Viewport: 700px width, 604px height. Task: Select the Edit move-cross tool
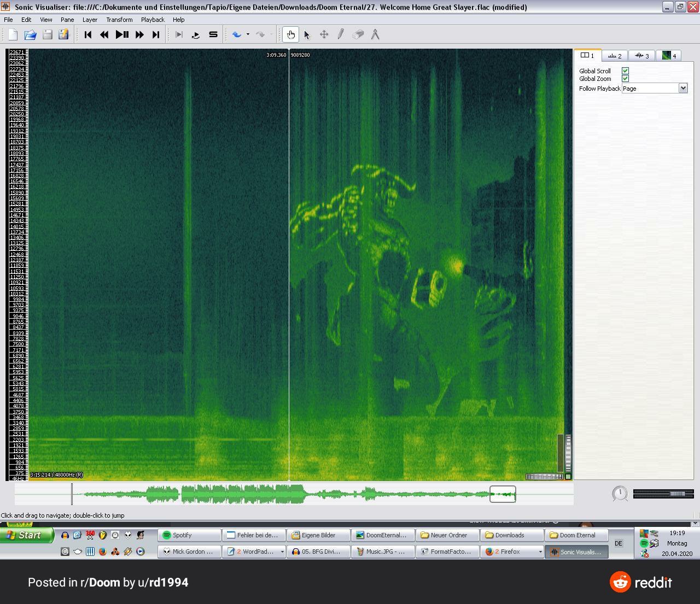coord(324,34)
